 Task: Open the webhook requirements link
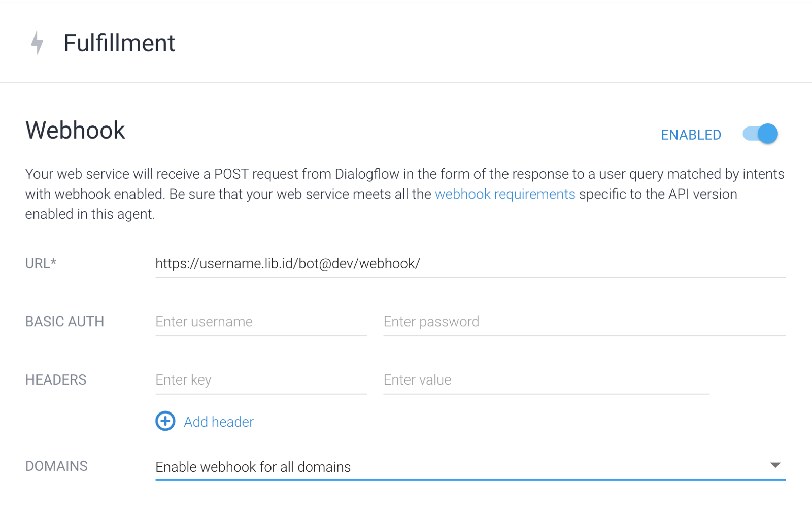tap(505, 194)
